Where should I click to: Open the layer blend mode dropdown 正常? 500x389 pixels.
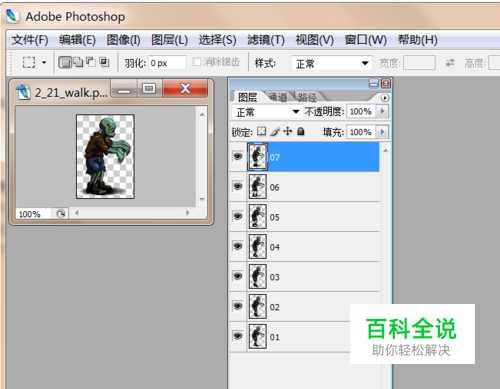click(267, 112)
